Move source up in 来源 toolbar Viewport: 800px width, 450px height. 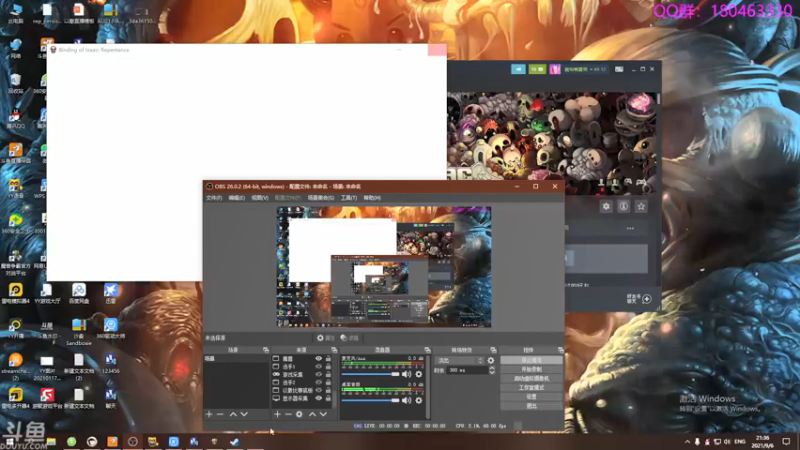point(312,414)
